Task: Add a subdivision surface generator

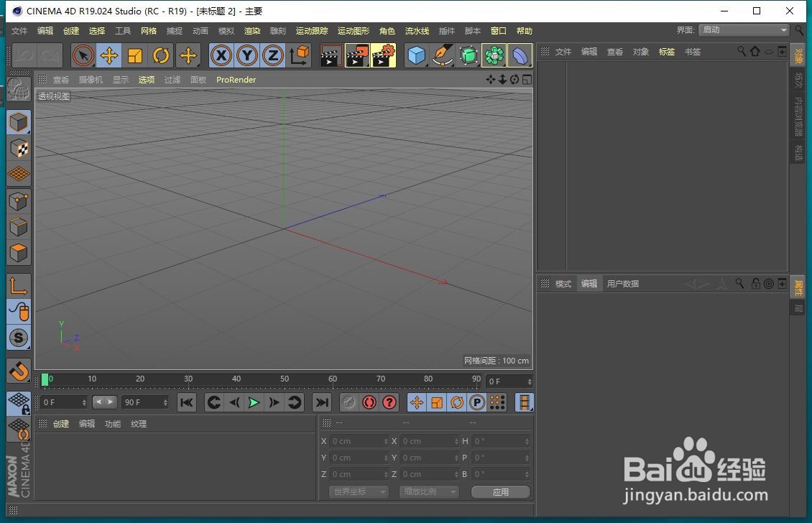Action: [469, 55]
